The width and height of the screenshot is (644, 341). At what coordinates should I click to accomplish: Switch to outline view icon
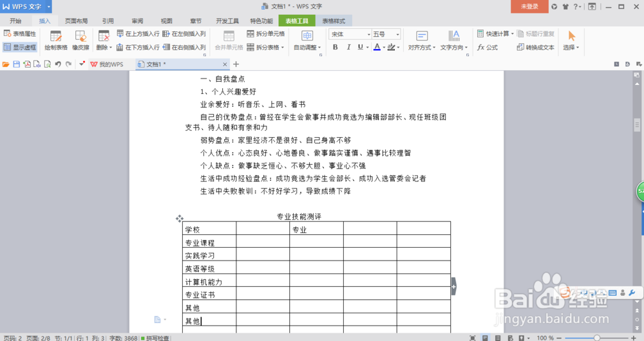coord(498,338)
